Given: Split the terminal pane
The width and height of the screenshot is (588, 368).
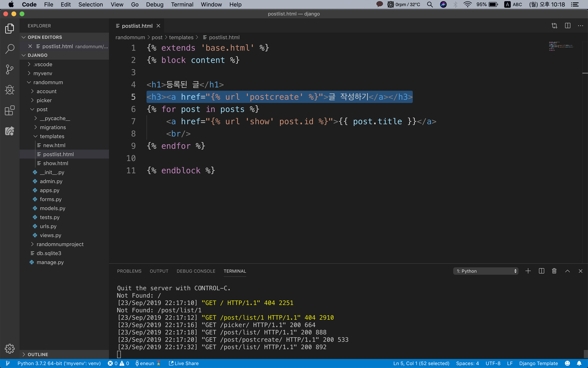Looking at the screenshot, I should 541,271.
